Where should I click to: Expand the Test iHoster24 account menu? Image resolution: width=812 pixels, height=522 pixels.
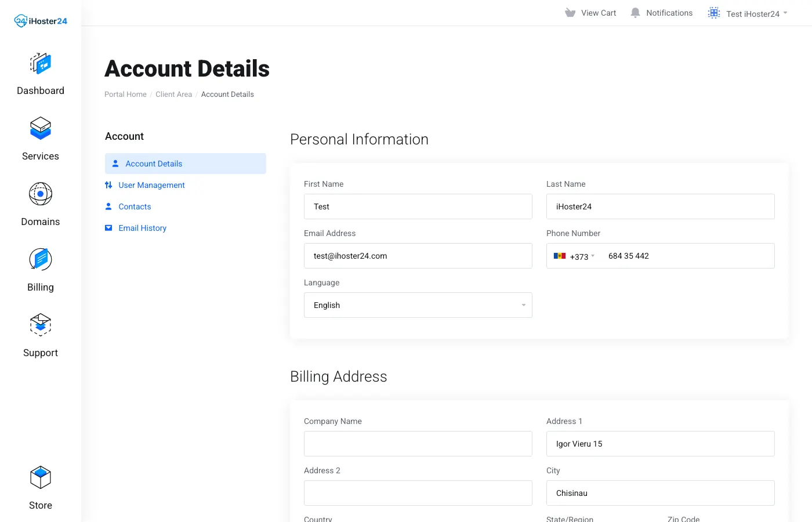click(x=757, y=13)
